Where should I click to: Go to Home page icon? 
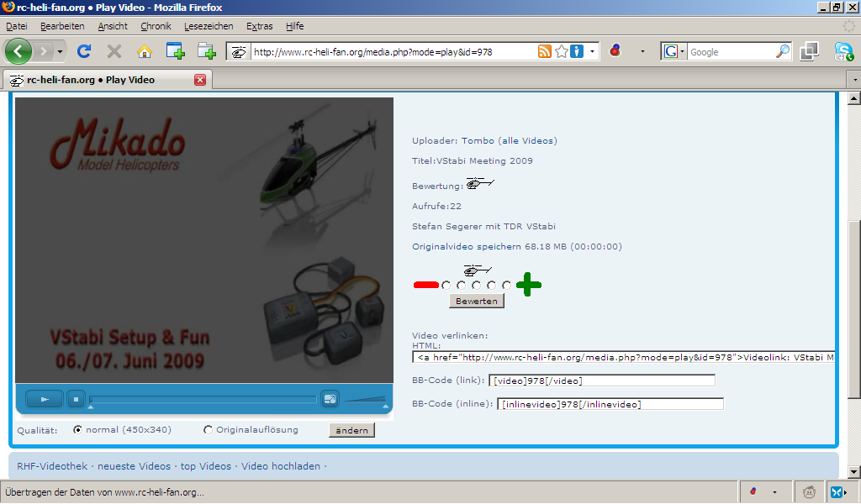145,51
